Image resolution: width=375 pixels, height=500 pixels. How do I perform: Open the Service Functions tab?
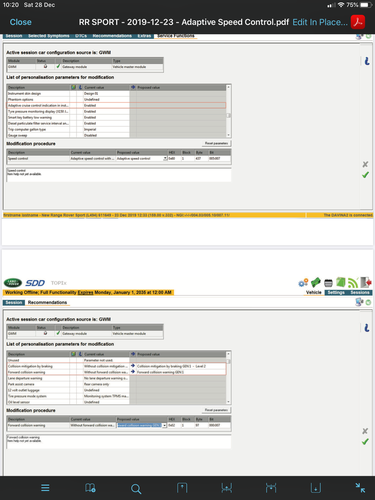pos(176,36)
